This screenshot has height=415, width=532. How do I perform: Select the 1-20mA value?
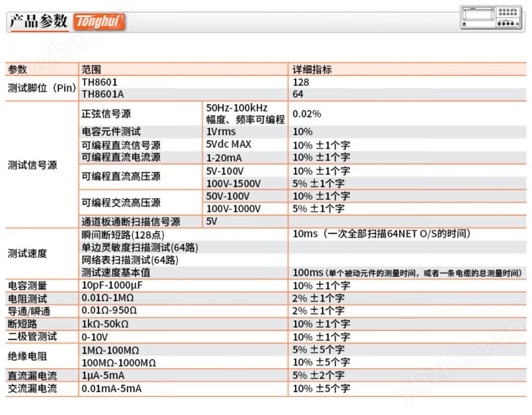coord(224,158)
